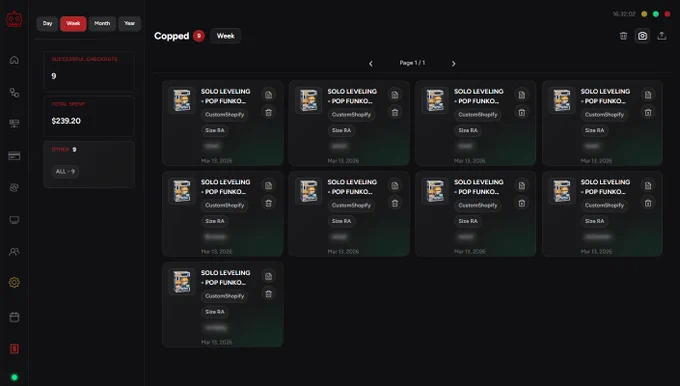Viewport: 680px width, 386px height.
Task: Click the green status dot in sidebar
Action: [14, 377]
